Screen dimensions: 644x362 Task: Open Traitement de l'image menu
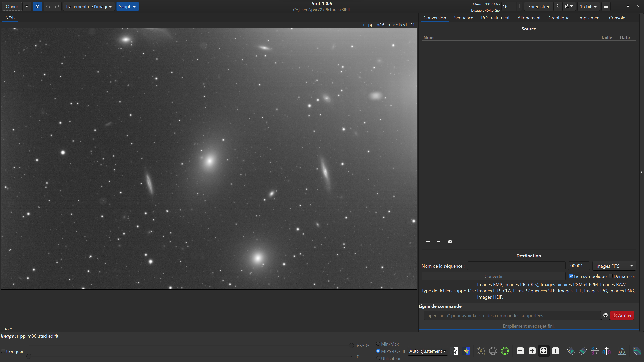(x=89, y=6)
